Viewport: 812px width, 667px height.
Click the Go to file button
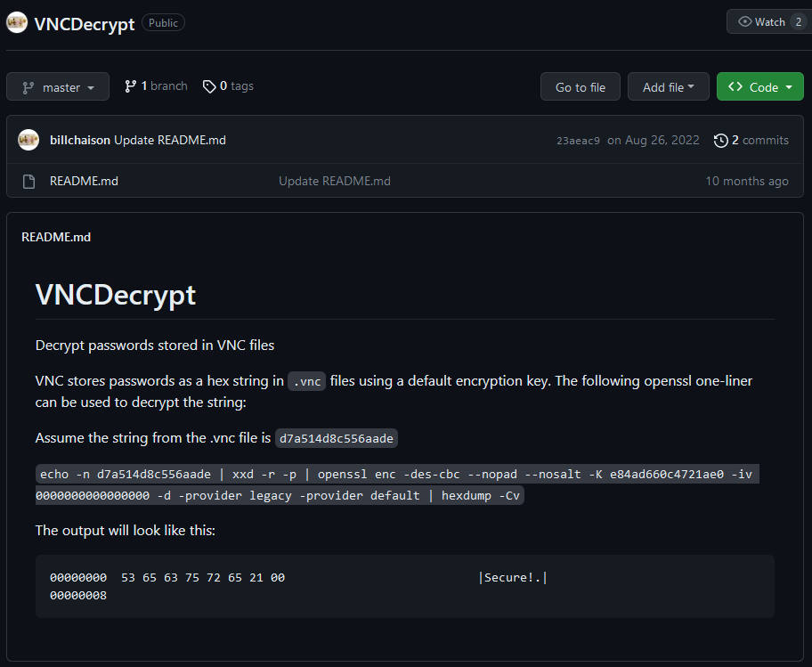point(580,87)
